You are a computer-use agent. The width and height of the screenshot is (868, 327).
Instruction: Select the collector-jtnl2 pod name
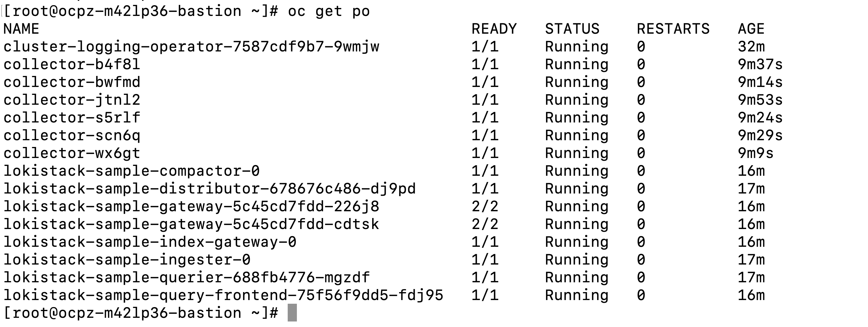coord(72,100)
